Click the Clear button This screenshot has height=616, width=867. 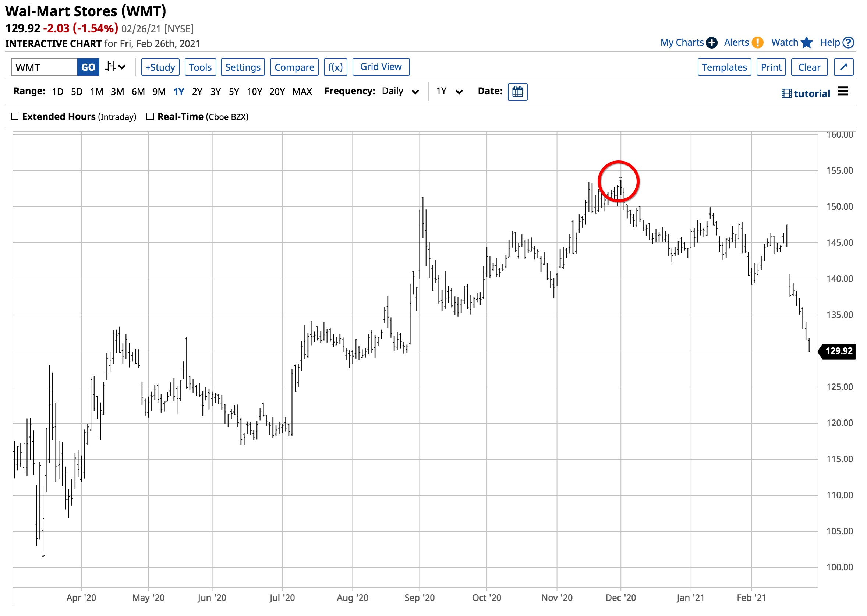(x=809, y=67)
